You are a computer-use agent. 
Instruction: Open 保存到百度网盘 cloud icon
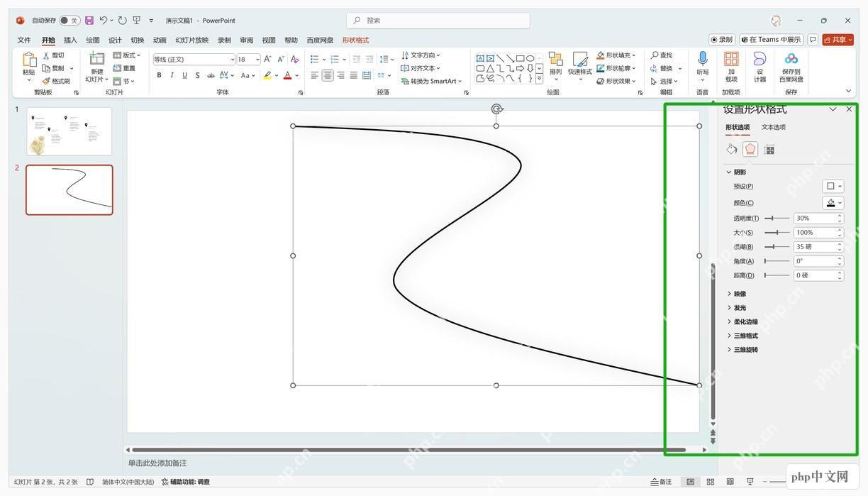(791, 66)
